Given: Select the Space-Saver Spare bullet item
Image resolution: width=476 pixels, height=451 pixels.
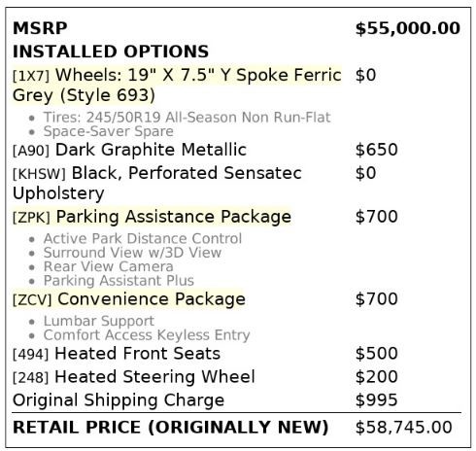Looking at the screenshot, I should point(109,131).
